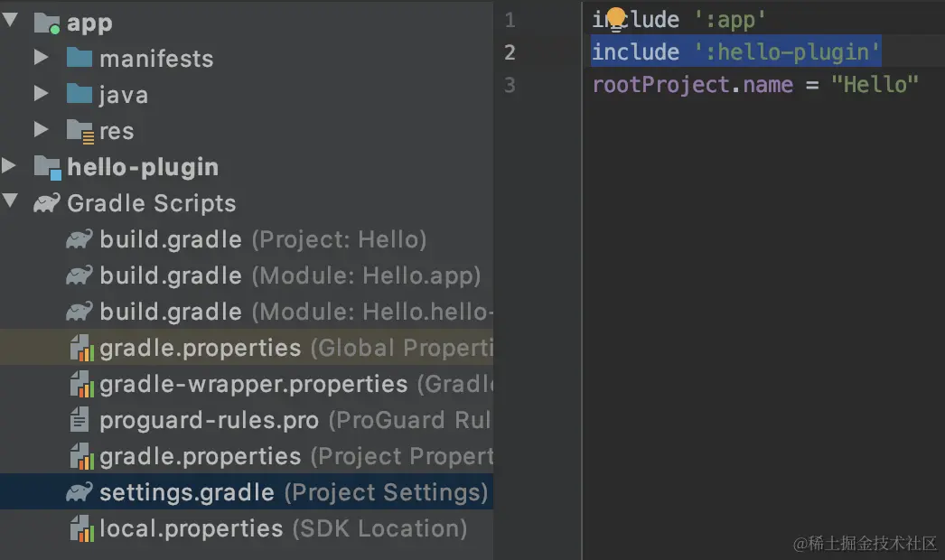Image resolution: width=945 pixels, height=560 pixels.
Task: Open gradle-wrapper.properties file
Action: tap(253, 384)
